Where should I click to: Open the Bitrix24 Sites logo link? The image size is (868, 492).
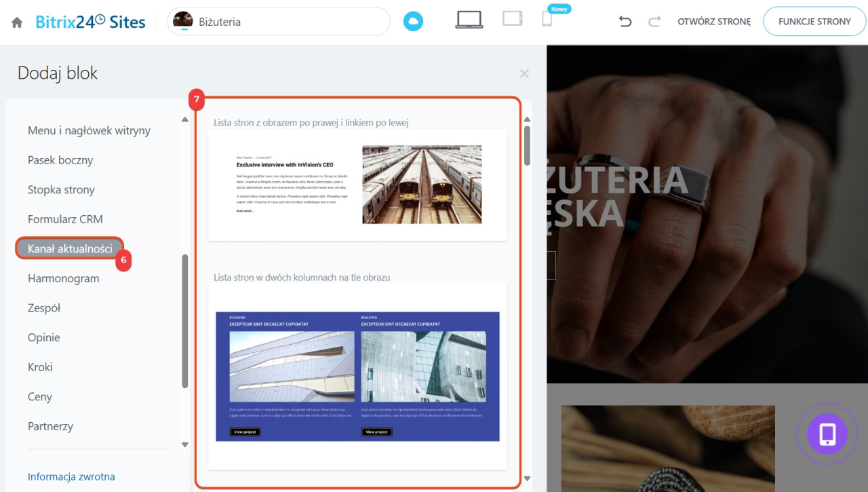tap(91, 22)
